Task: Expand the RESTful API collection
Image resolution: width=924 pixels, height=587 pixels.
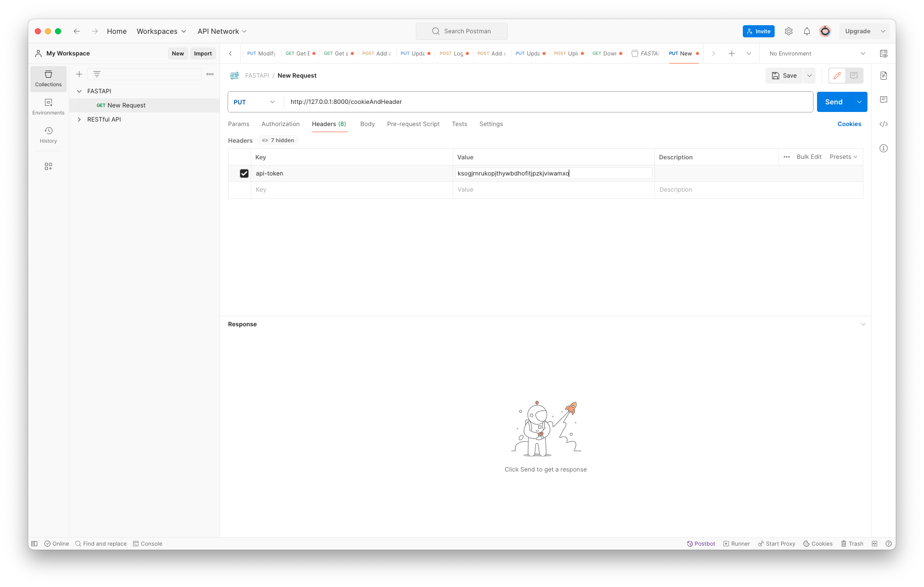Action: coord(79,120)
